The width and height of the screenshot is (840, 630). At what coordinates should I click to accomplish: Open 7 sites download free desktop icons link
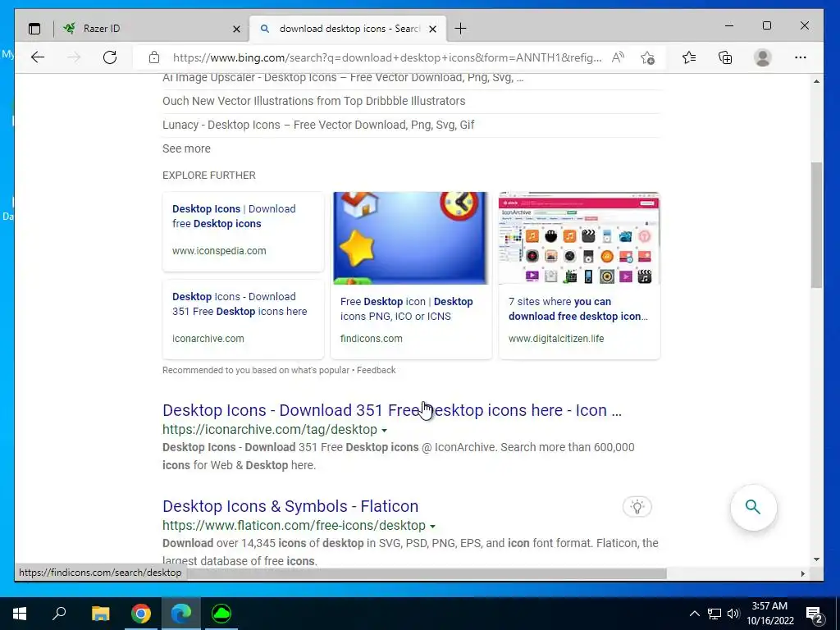(578, 309)
